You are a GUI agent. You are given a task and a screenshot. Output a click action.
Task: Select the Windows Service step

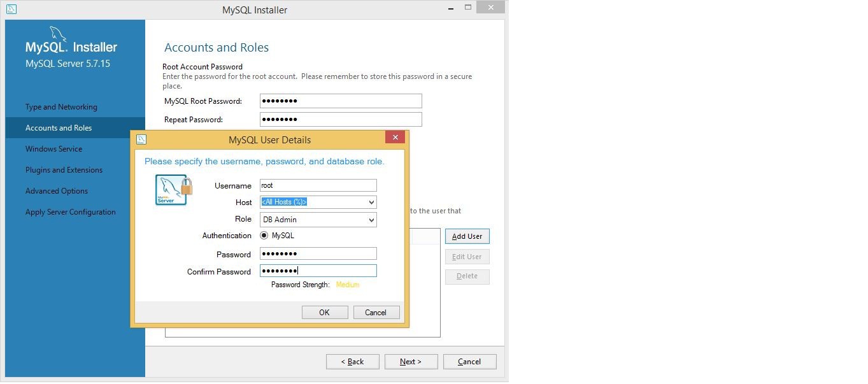[x=53, y=149]
